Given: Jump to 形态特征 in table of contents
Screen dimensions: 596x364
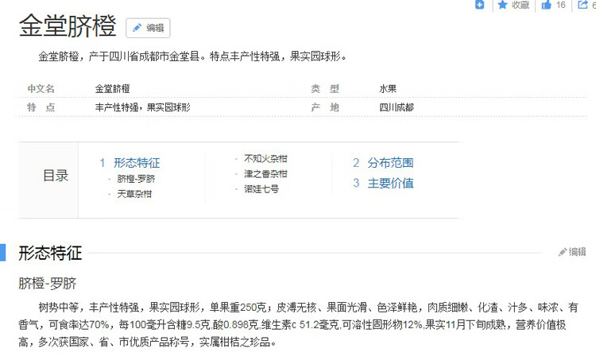Looking at the screenshot, I should [136, 163].
